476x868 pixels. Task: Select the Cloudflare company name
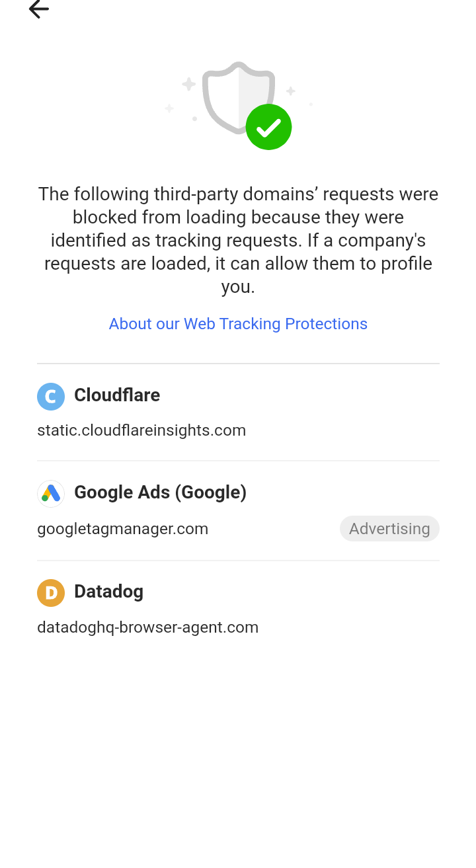117,395
